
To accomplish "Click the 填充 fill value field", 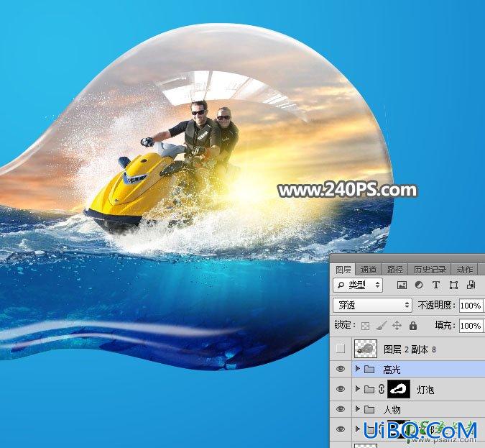I will coord(471,326).
